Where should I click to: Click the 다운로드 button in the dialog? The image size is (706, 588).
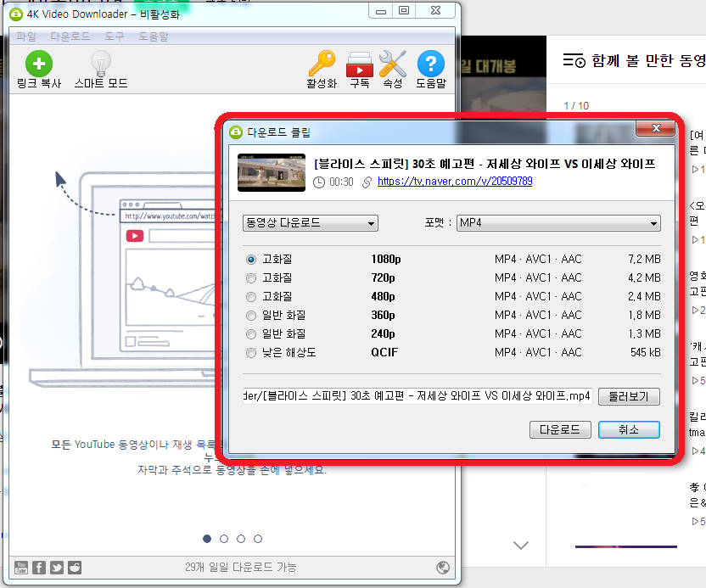coord(560,429)
